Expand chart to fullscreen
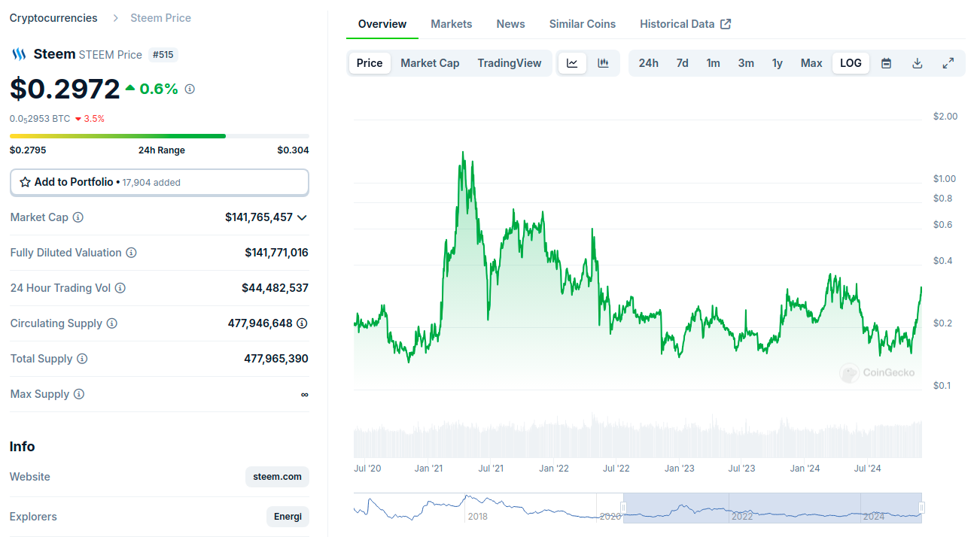 tap(948, 63)
